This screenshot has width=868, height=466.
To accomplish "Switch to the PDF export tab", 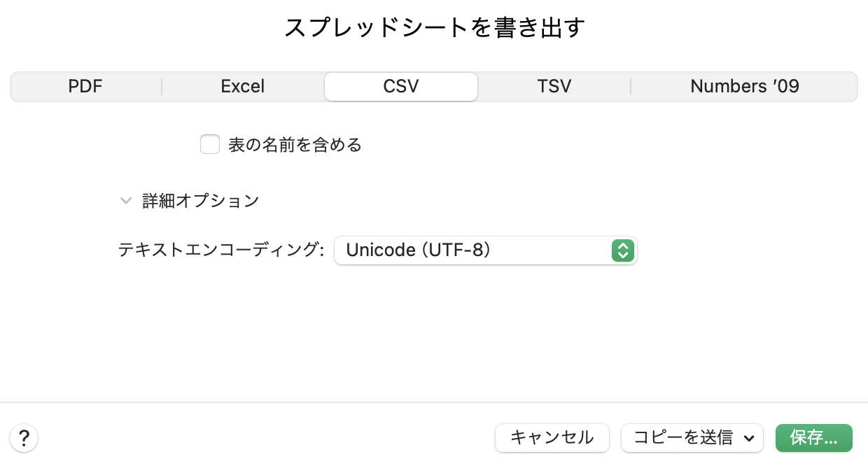I will (85, 87).
